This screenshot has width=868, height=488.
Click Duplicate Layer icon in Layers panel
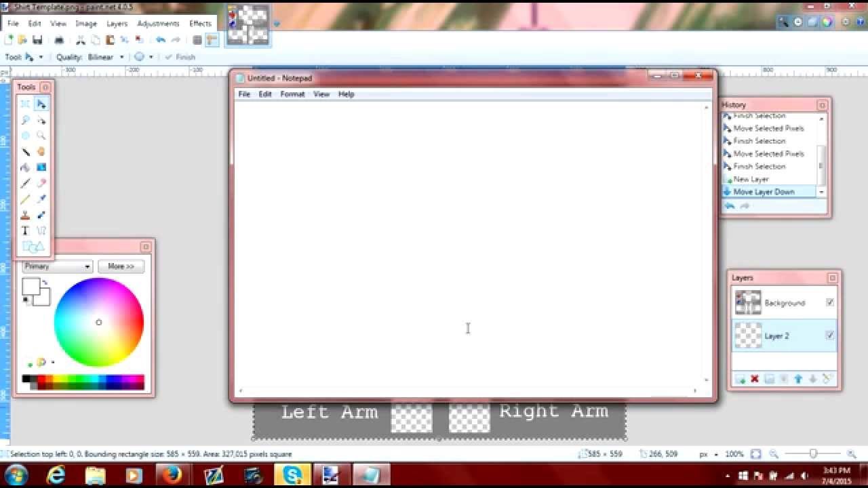pyautogui.click(x=769, y=379)
